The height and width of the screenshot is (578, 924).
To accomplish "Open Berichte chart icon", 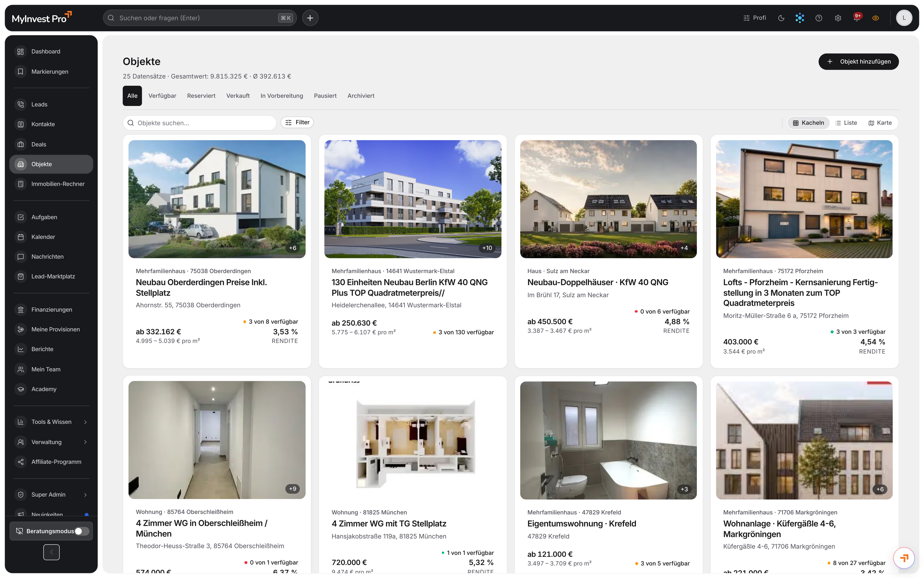I will 21,349.
